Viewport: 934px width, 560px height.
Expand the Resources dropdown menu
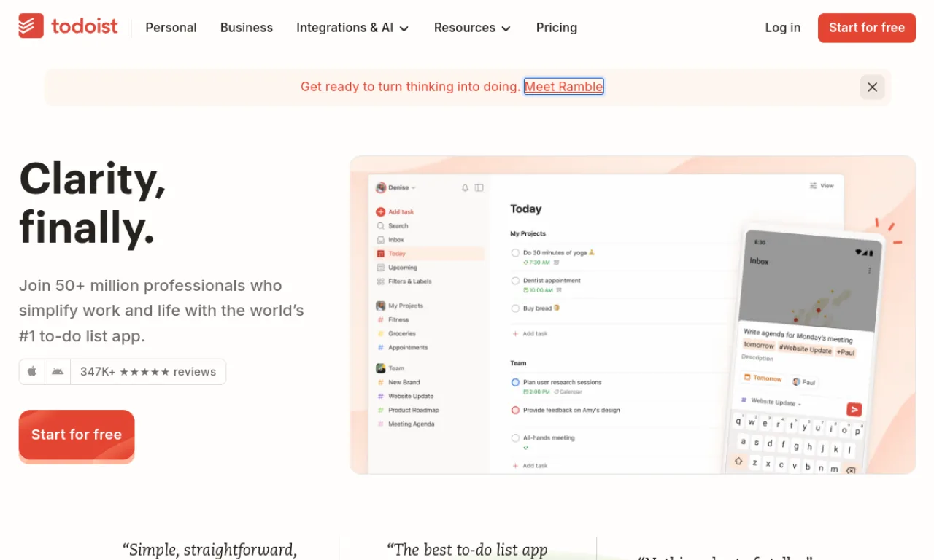point(473,28)
